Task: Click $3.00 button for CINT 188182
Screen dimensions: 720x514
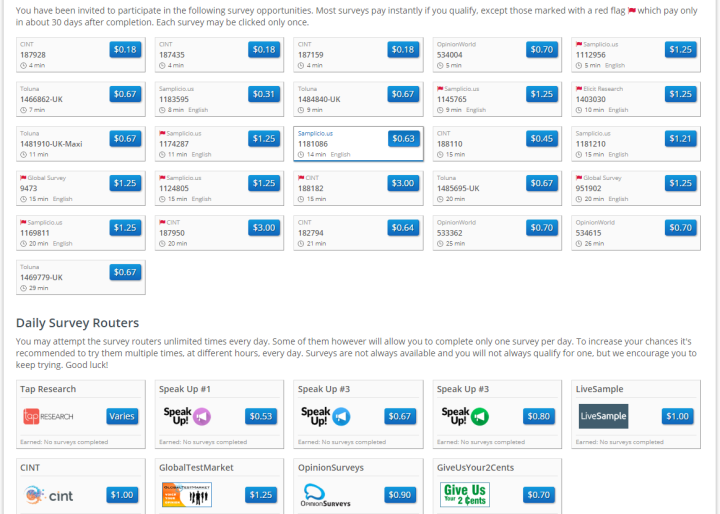Action: [x=403, y=183]
